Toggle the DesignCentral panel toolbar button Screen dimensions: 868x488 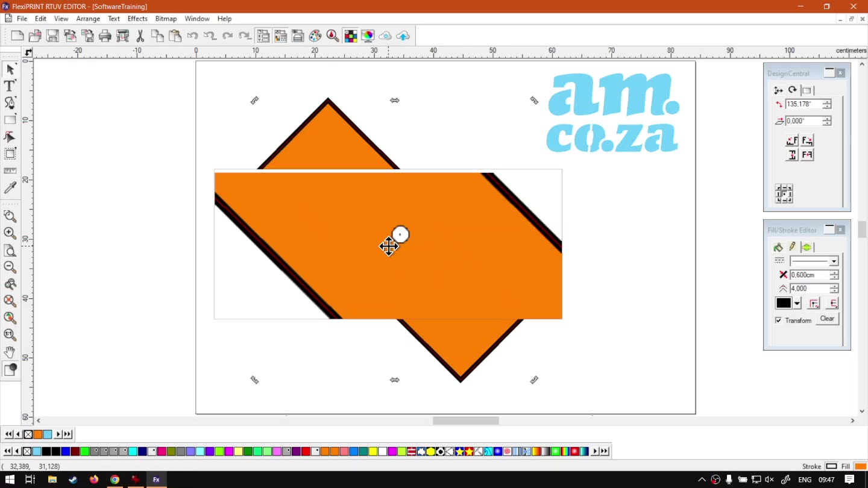point(263,36)
